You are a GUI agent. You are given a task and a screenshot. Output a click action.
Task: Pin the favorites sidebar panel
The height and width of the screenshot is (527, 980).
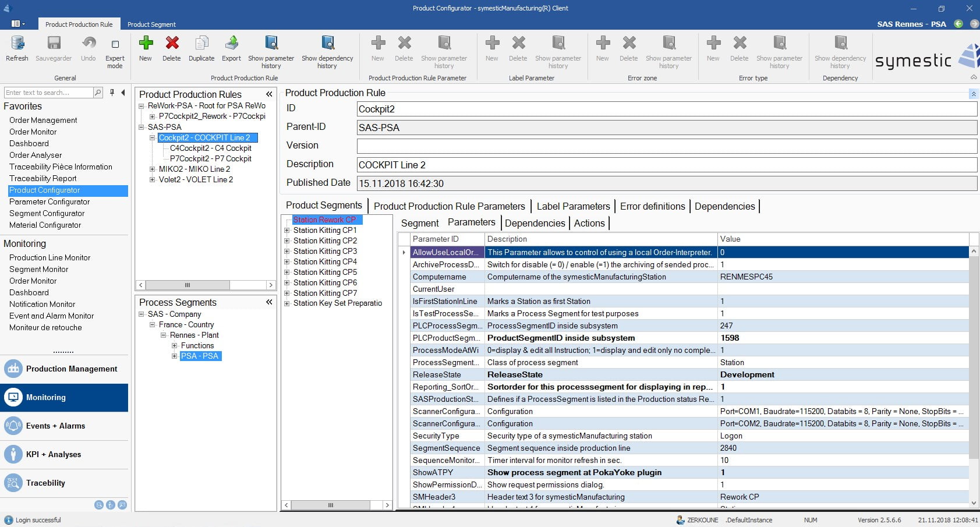coord(112,93)
